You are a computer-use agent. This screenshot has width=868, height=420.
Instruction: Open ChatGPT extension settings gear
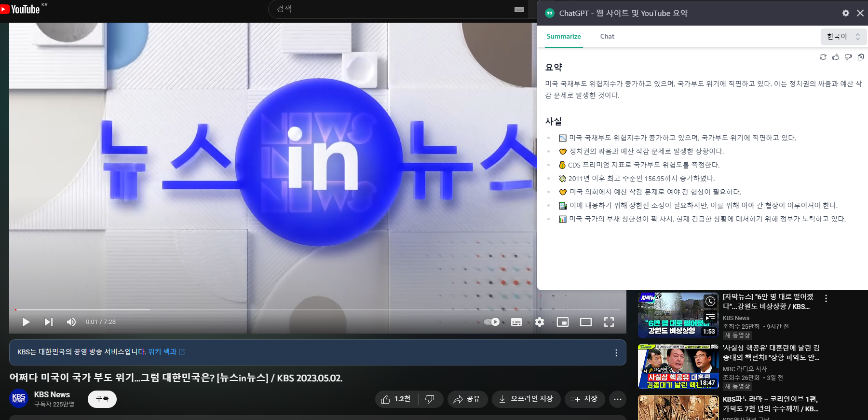click(x=846, y=13)
